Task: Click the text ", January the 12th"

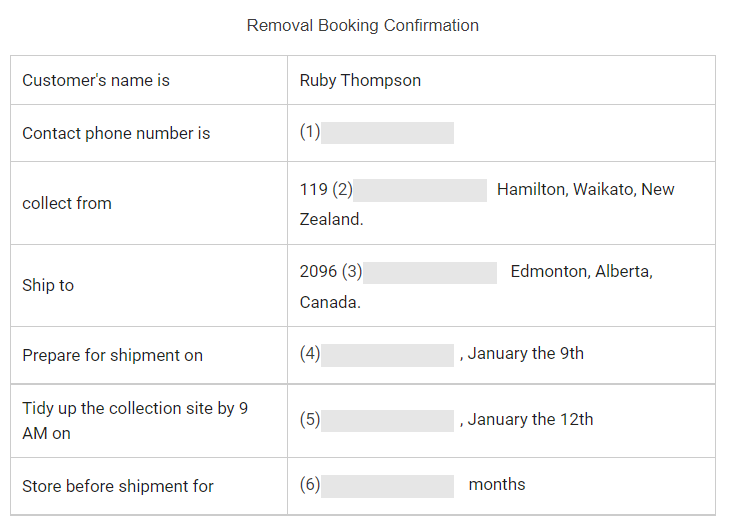Action: pos(526,420)
